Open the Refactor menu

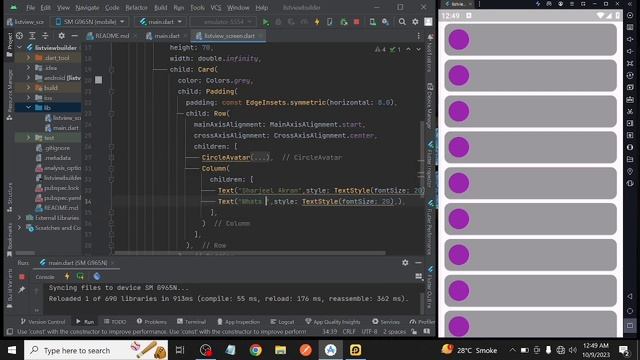click(136, 7)
